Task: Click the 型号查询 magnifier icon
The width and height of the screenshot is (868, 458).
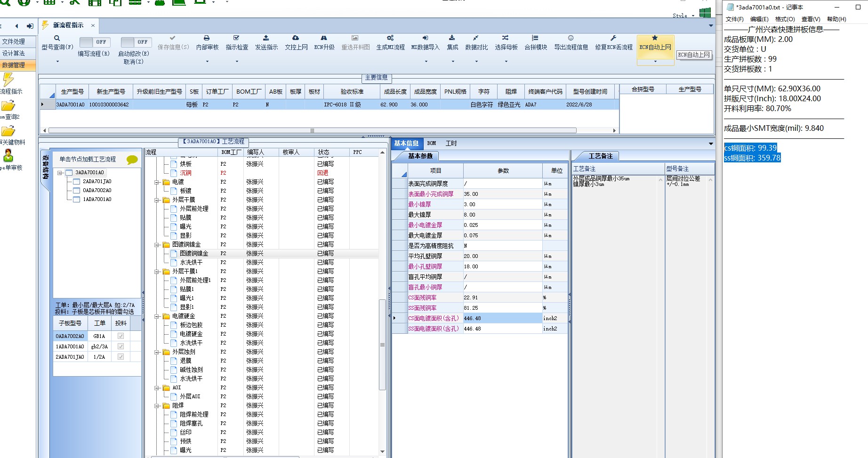Action: tap(57, 38)
